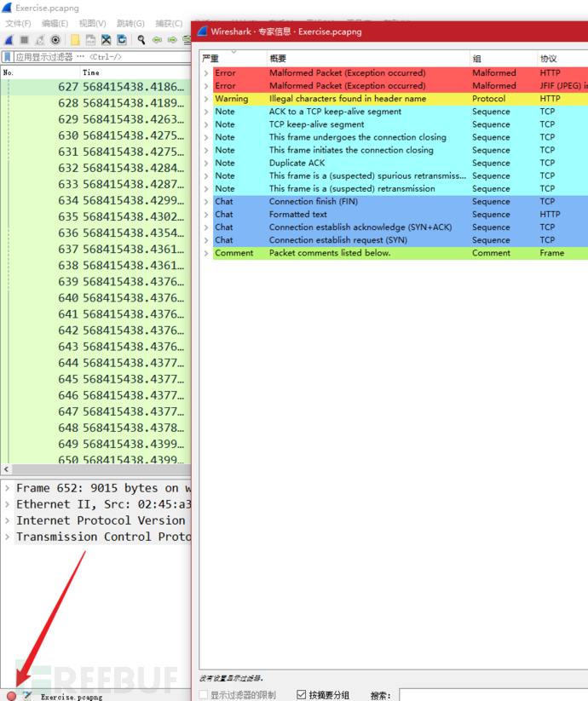Screen dimensions: 588x701
Task: Click the Wireshark fin icon in expert info title bar
Action: click(x=203, y=32)
